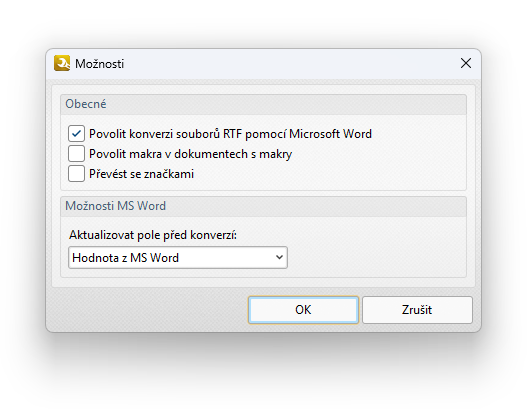527x409 pixels.
Task: Expand the dropdown using its chevron arrow
Action: pos(279,258)
